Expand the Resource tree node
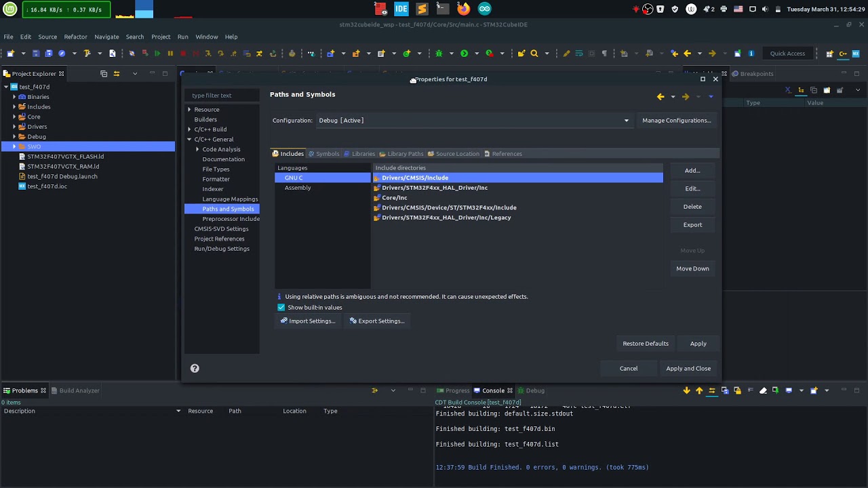Viewport: 868px width, 488px height. [x=189, y=110]
